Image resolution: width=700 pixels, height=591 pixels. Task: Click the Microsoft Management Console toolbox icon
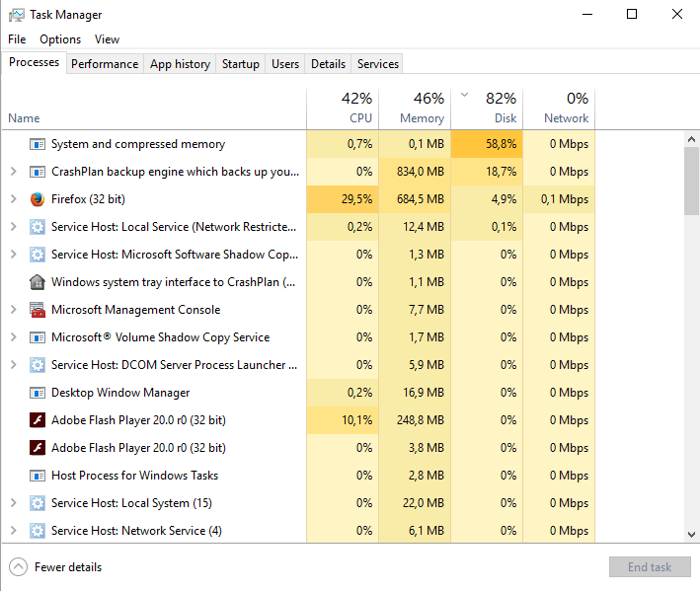pos(38,310)
